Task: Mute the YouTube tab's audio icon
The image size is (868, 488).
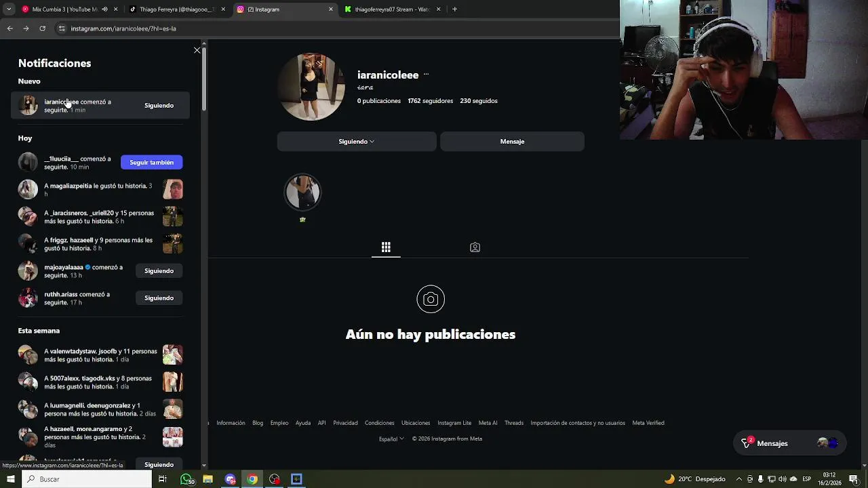Action: (x=104, y=9)
